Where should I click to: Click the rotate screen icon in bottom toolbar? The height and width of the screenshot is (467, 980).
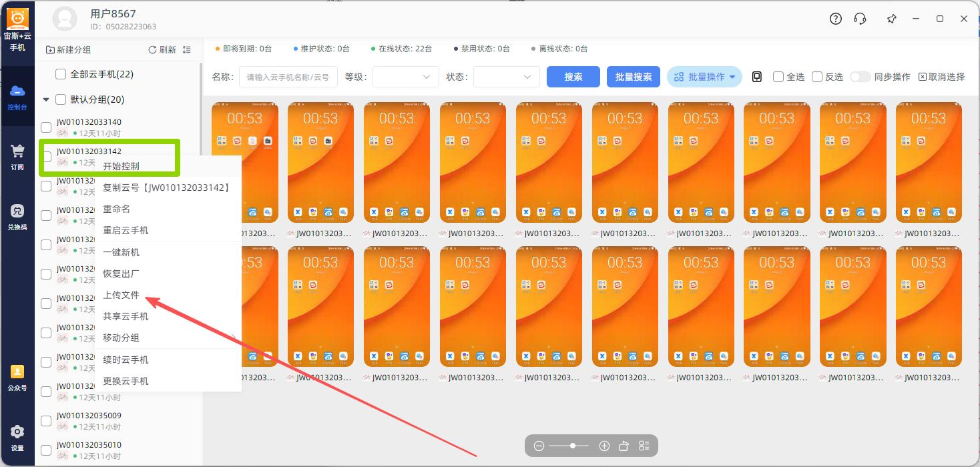624,446
